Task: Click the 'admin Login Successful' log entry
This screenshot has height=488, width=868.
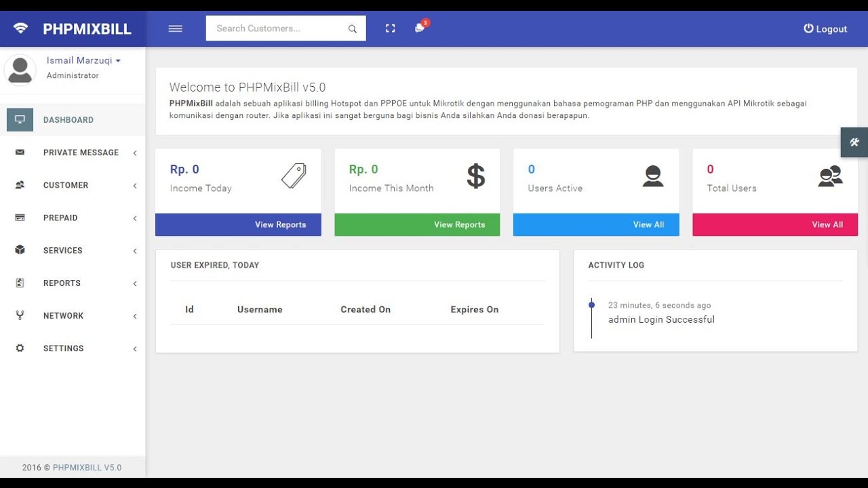Action: pyautogui.click(x=661, y=319)
